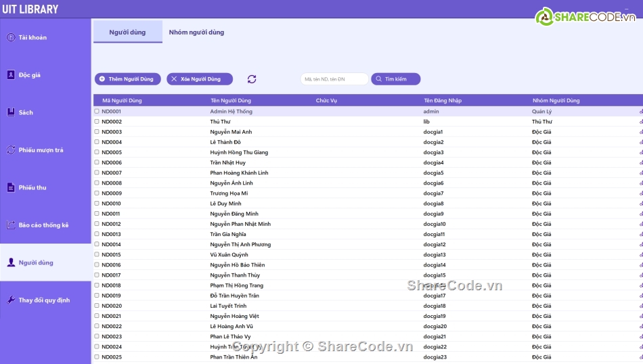Click the Tài khoản account icon in sidebar
This screenshot has width=643, height=364.
pos(10,37)
